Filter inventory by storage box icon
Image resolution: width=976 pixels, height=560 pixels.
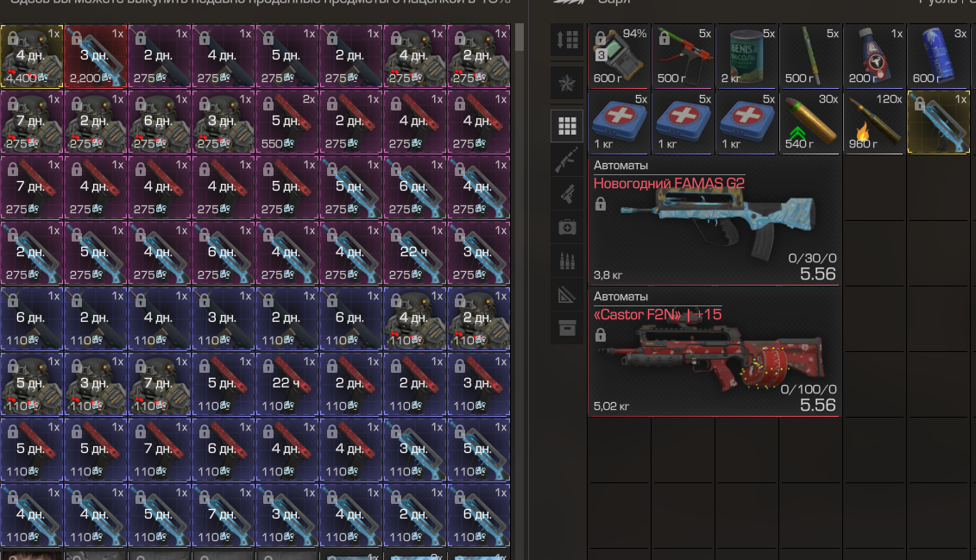click(567, 328)
